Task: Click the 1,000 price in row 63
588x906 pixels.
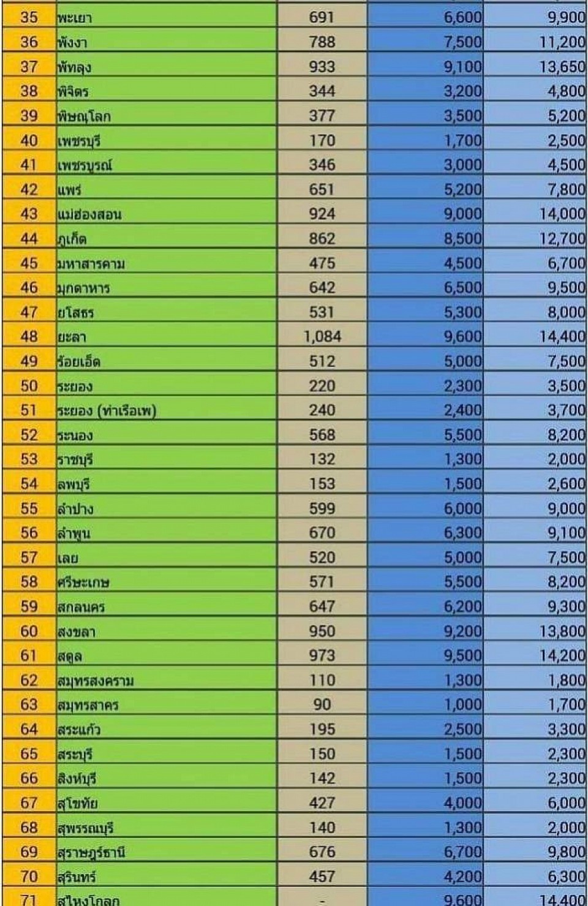Action: (x=425, y=704)
